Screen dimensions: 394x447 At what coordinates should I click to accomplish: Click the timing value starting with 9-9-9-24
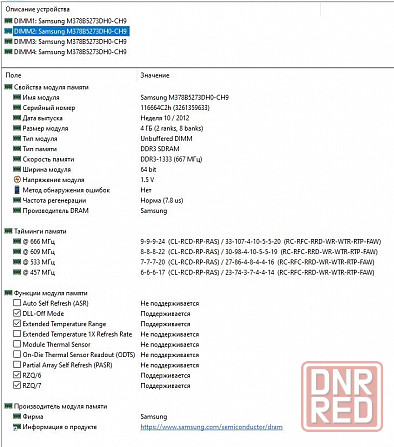point(261,242)
